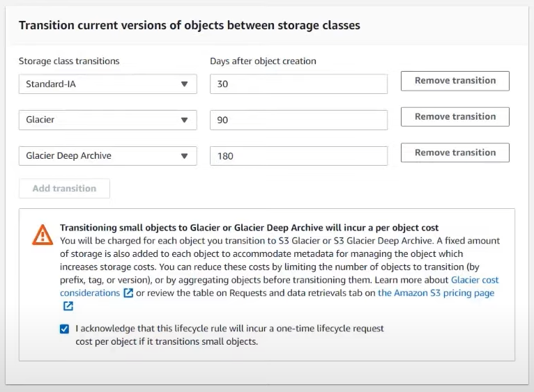Follow the Amazon S3 pricing page link
The image size is (534, 392).
coord(436,293)
